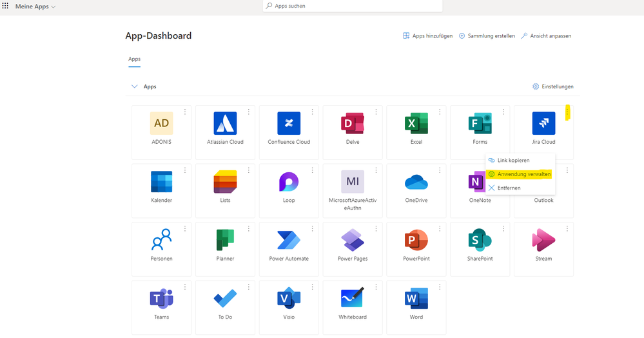Open the Stream app icon

(x=543, y=240)
